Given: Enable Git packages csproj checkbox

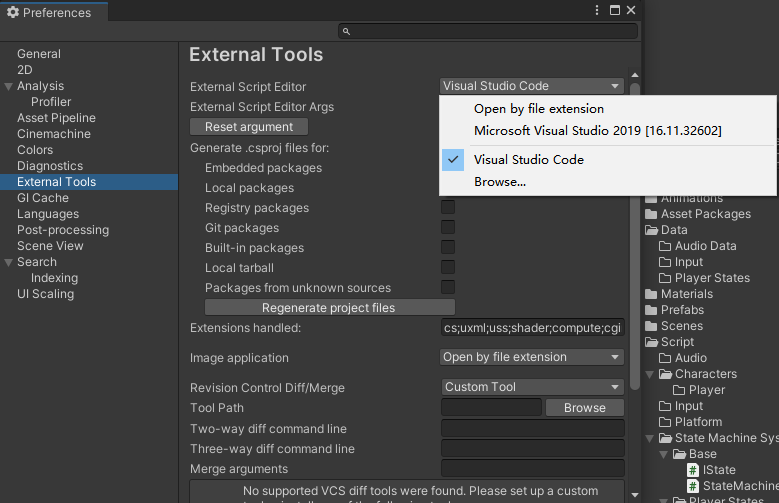Looking at the screenshot, I should (448, 227).
